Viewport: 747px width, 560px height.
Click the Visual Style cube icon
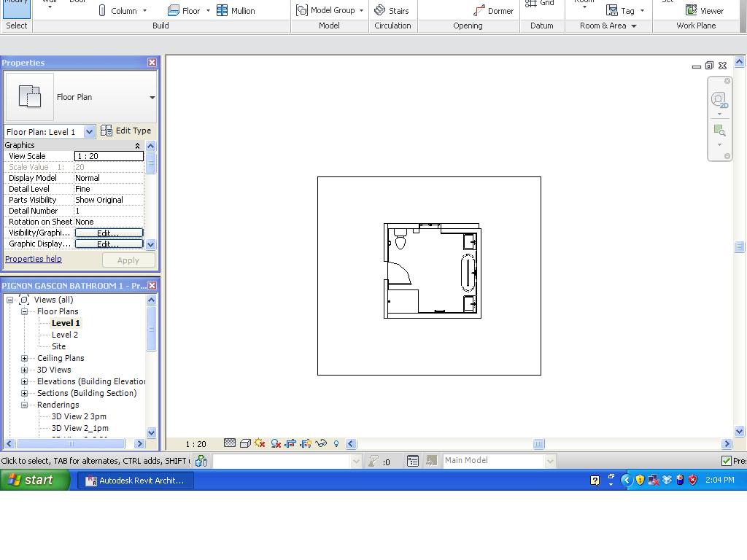pos(245,443)
